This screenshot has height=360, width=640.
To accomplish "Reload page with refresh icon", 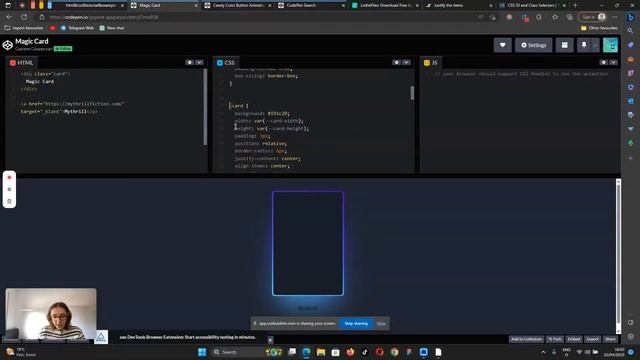I will pos(24,17).
